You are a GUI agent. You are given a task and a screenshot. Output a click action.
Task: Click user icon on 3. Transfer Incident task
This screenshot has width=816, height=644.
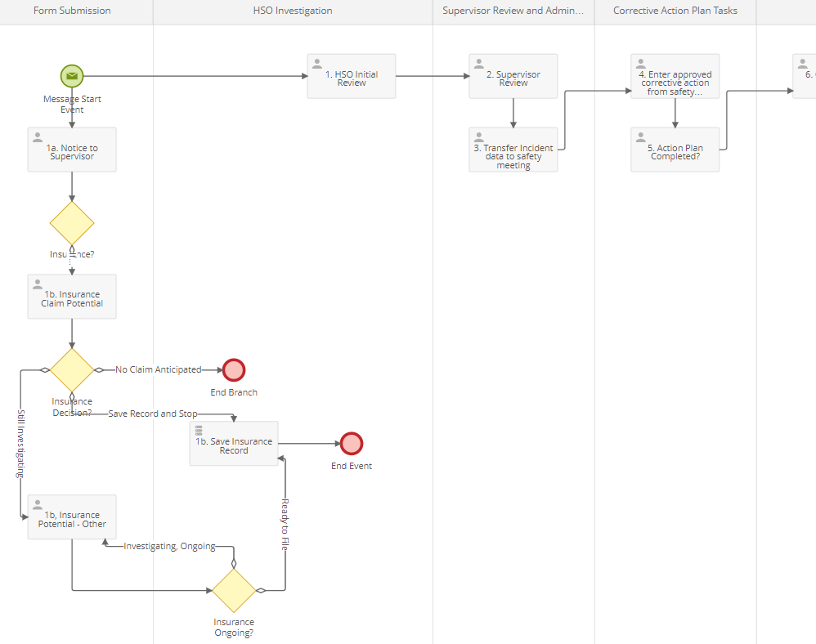click(479, 137)
